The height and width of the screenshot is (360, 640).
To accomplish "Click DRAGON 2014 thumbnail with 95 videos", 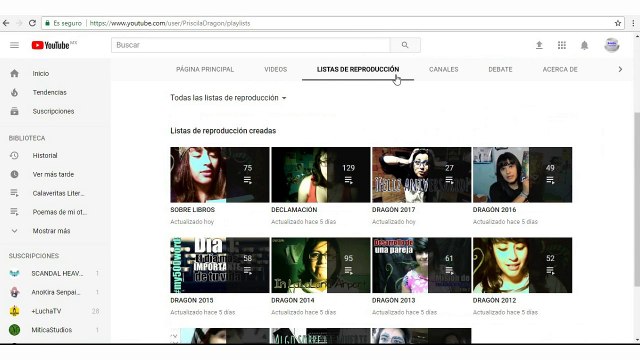I will (320, 265).
